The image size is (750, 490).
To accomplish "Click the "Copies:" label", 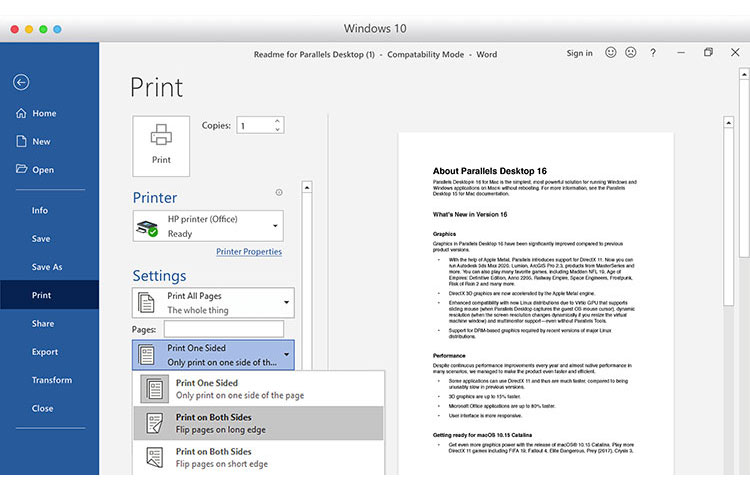I will point(216,125).
